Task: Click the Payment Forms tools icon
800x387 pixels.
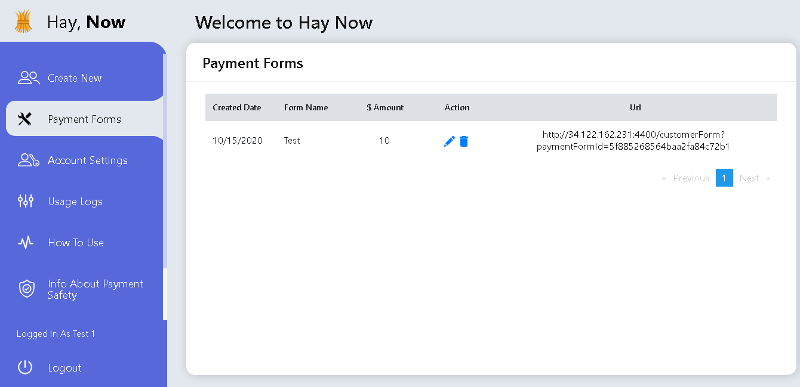Action: pyautogui.click(x=25, y=119)
